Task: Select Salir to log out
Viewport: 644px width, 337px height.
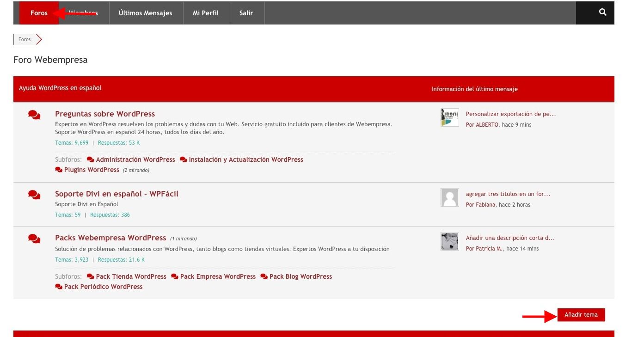Action: pyautogui.click(x=246, y=13)
